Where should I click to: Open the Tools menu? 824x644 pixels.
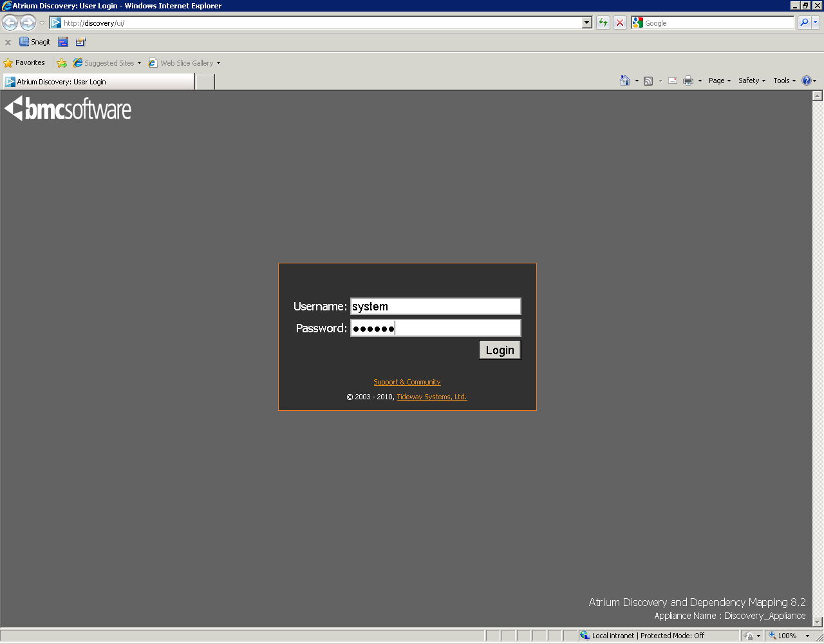click(784, 81)
